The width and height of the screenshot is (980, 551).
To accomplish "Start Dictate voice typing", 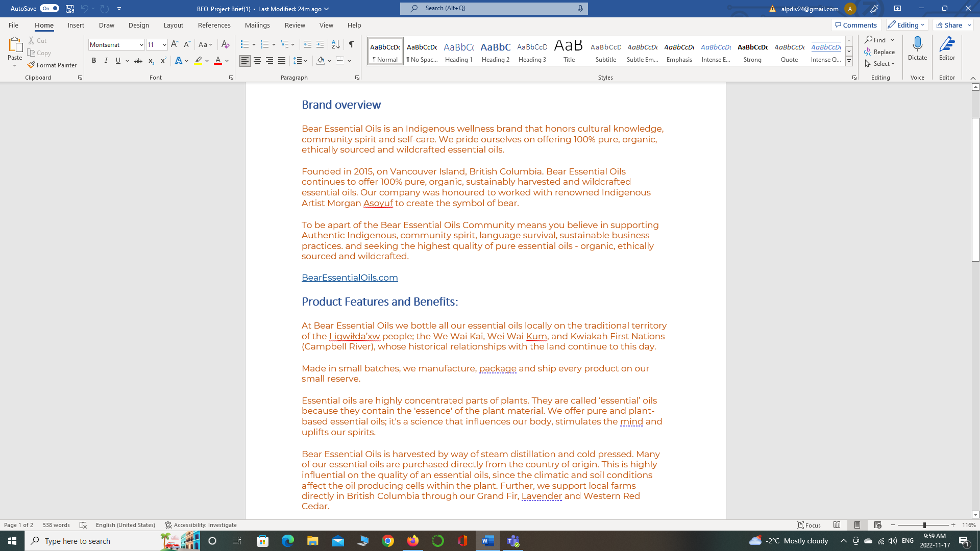I will [917, 48].
